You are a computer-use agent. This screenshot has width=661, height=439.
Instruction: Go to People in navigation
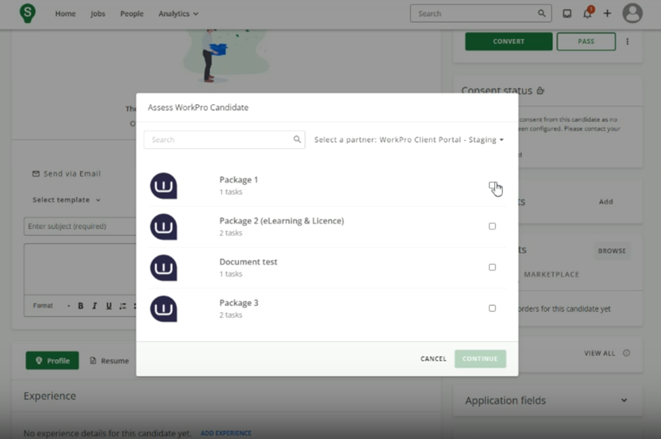132,13
